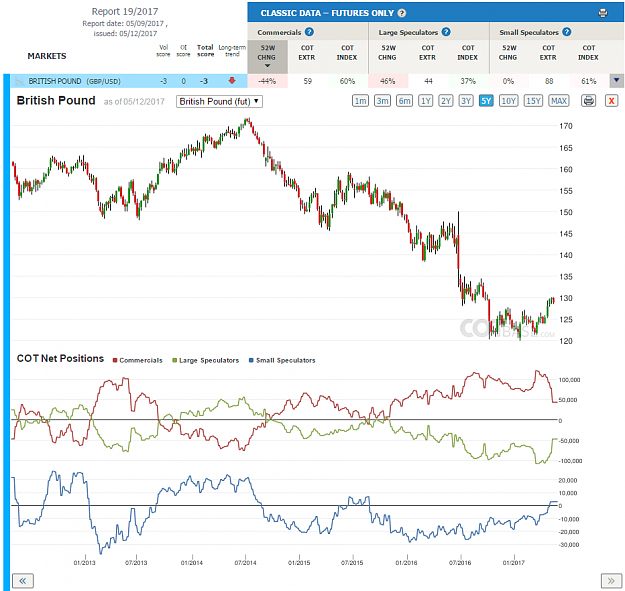The image size is (625, 591).
Task: Click the Commercials help question mark
Action: click(309, 32)
